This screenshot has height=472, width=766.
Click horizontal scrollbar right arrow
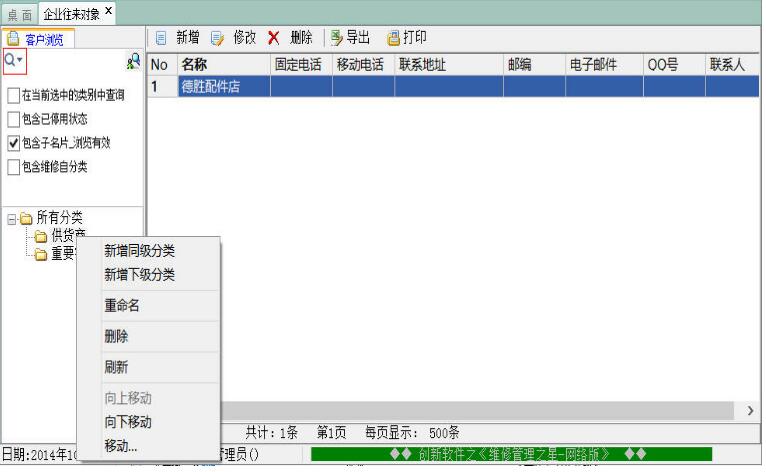pyautogui.click(x=750, y=411)
